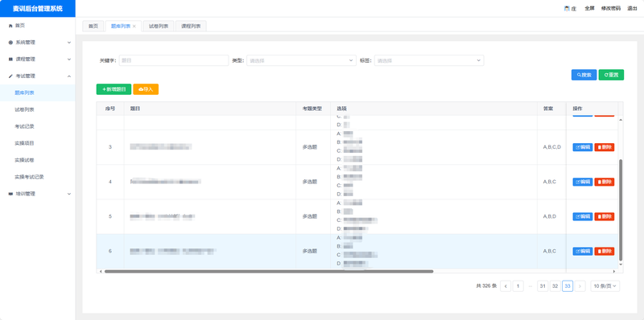Click the horizontal scrollbar right arrow
Image resolution: width=644 pixels, height=320 pixels.
coord(614,271)
